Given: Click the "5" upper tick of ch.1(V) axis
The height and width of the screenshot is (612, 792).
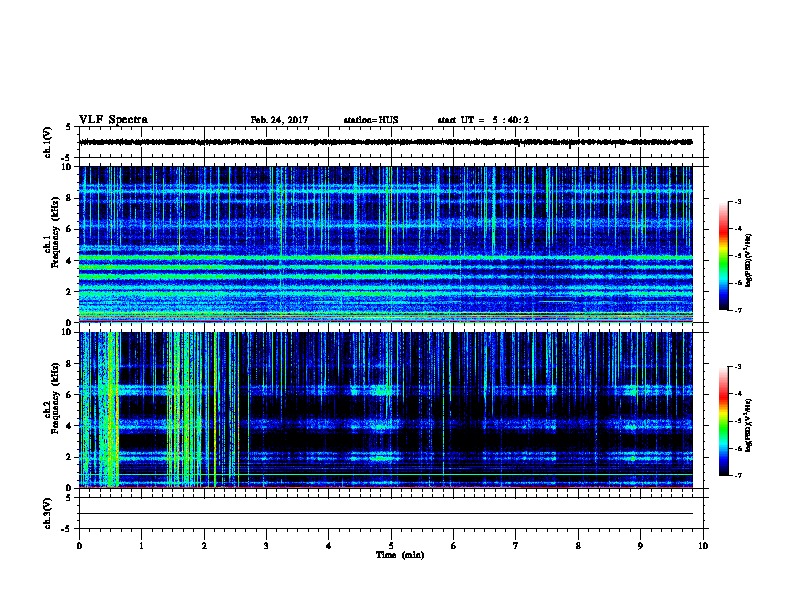Looking at the screenshot, I should (x=69, y=127).
